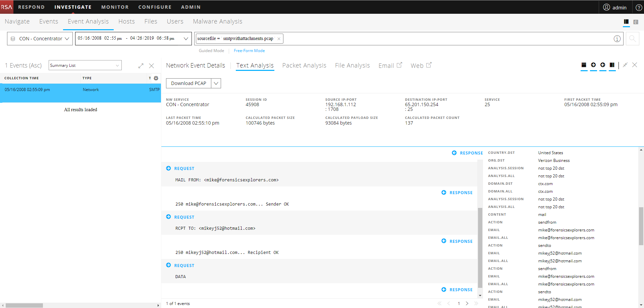Screen dimensions: 644x308
Task: Open the common patterns highlight icon
Action: click(584, 65)
